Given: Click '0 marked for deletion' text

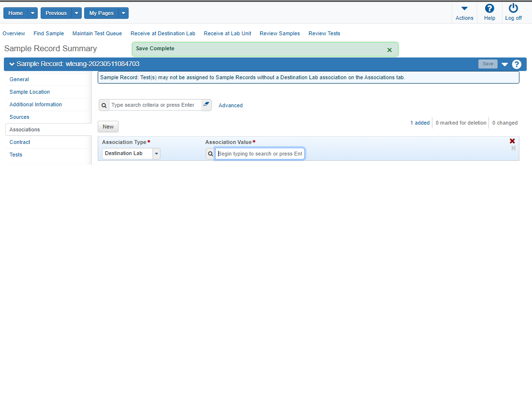Looking at the screenshot, I should click(x=461, y=123).
